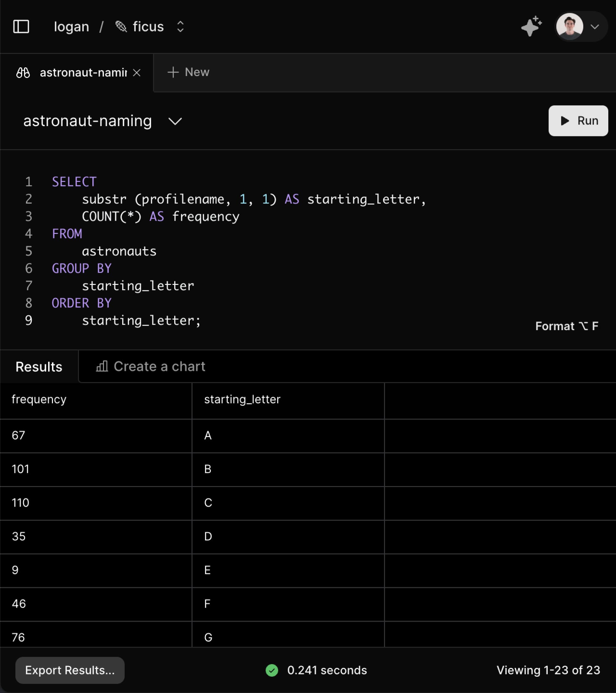This screenshot has width=616, height=693.
Task: Click the FROM keyword line
Action: [x=67, y=234]
